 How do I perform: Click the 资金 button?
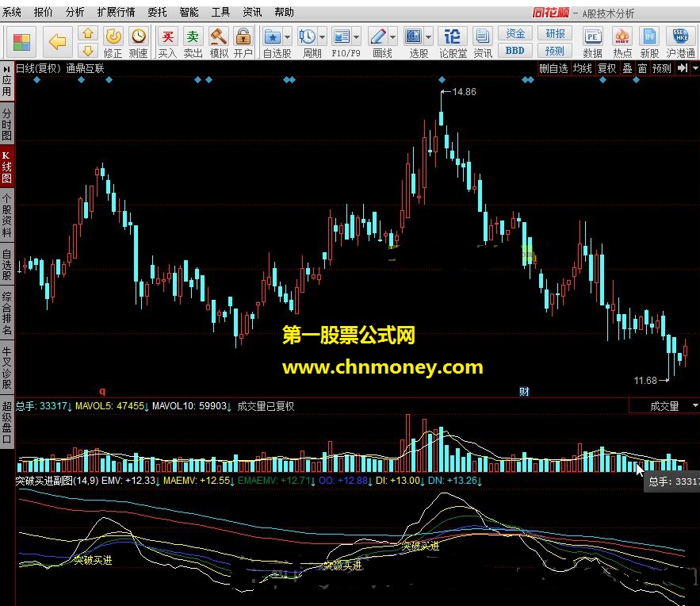(515, 33)
